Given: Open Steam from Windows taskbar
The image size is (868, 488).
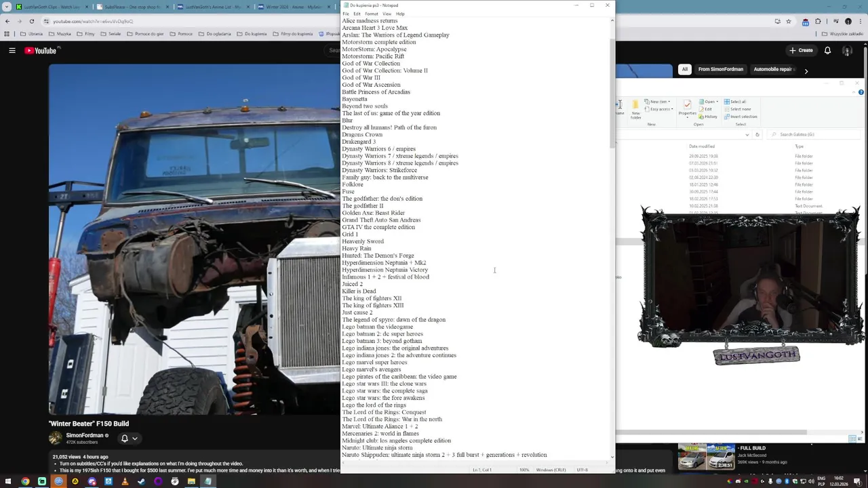Looking at the screenshot, I should click(x=141, y=481).
